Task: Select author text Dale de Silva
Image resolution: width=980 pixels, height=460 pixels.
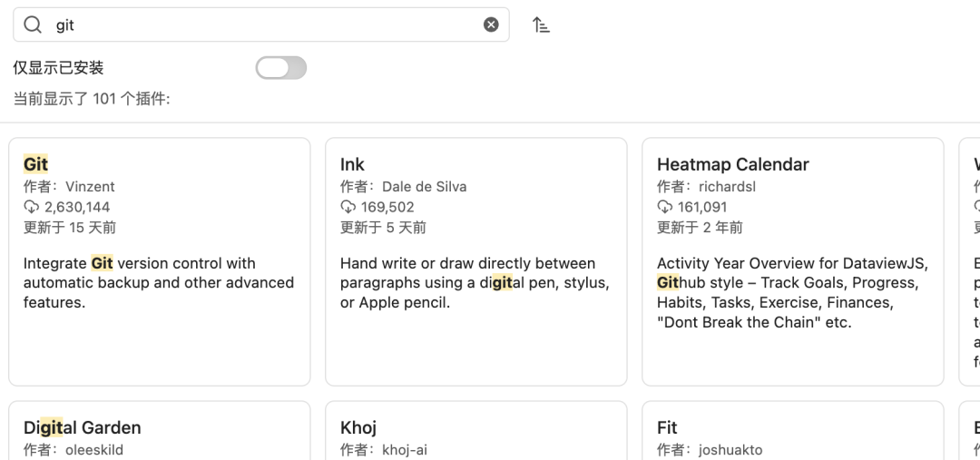Action: [x=425, y=187]
